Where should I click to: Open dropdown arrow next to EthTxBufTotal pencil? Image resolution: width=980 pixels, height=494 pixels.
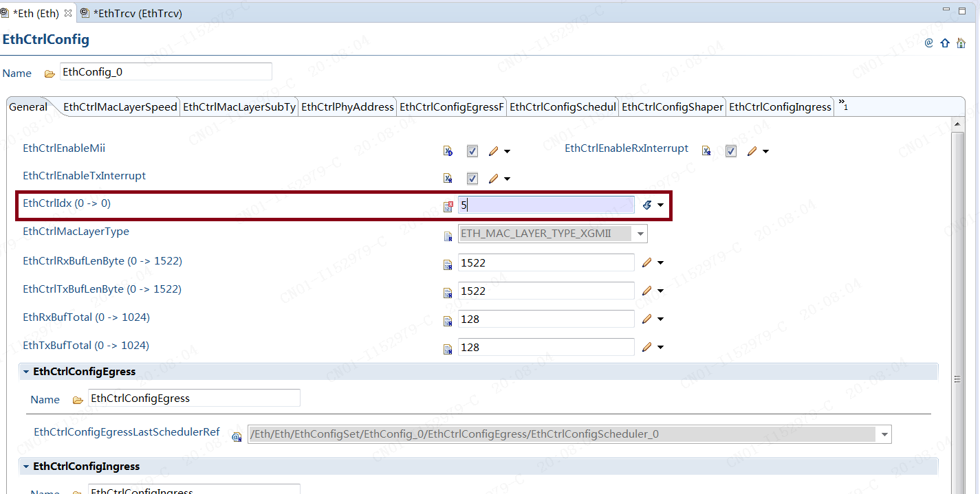[x=661, y=348]
